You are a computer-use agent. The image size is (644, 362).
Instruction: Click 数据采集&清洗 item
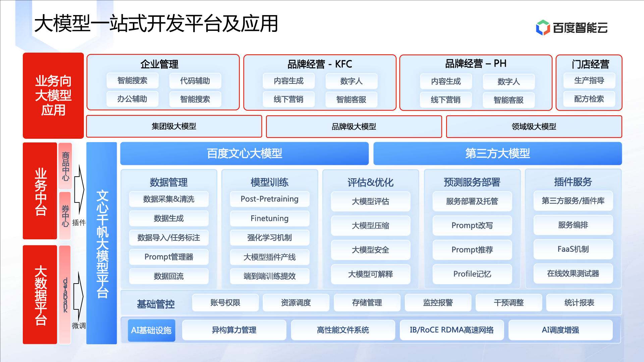point(169,199)
